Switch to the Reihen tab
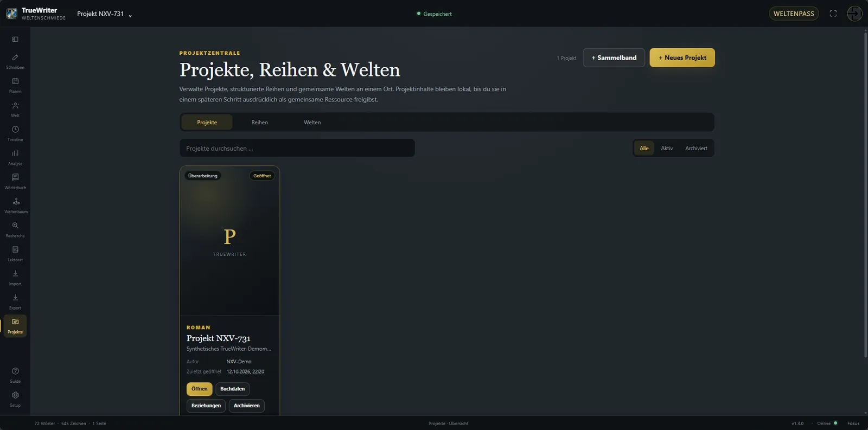 [259, 122]
